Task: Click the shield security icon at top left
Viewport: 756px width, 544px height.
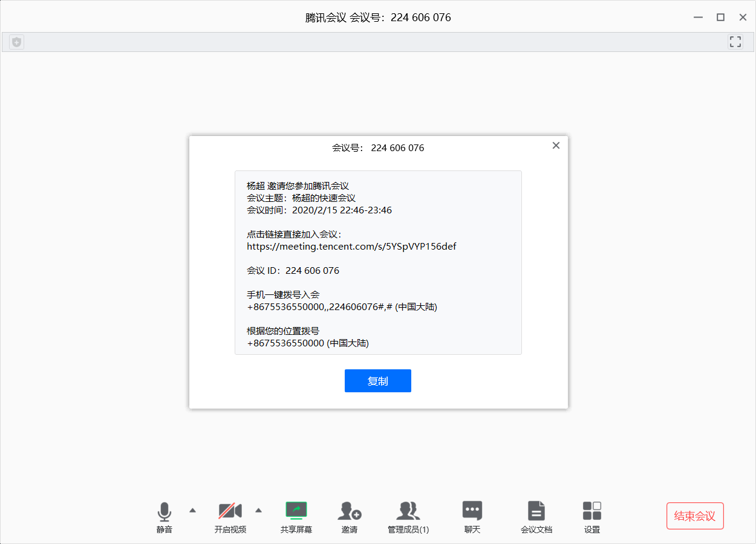Action: point(17,42)
